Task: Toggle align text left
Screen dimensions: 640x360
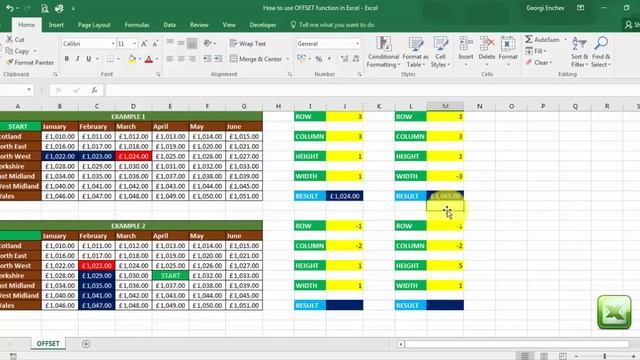Action: [170, 59]
